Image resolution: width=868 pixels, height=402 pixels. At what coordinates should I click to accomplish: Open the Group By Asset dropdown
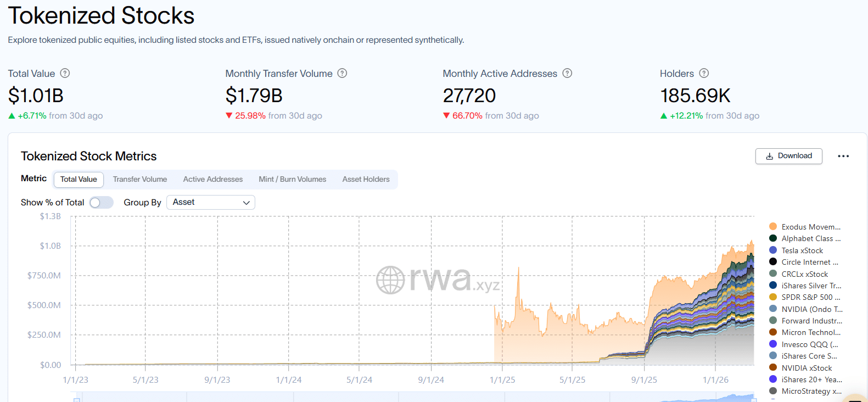[211, 203]
